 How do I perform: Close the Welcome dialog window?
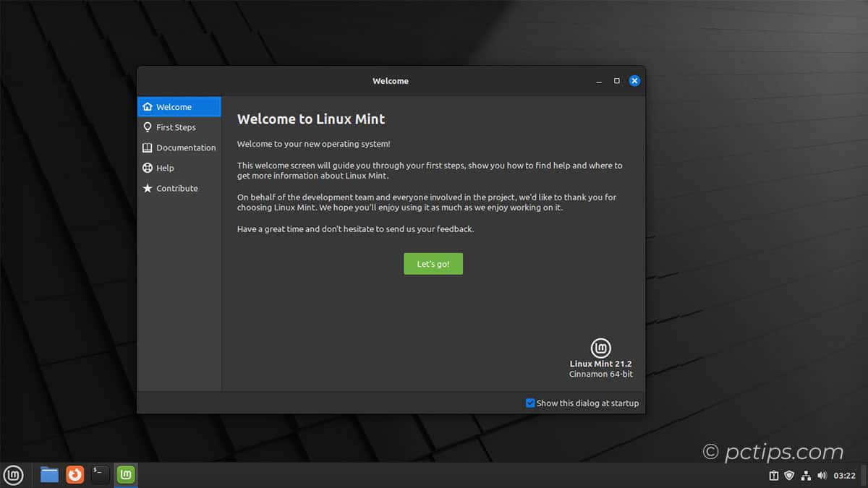634,81
